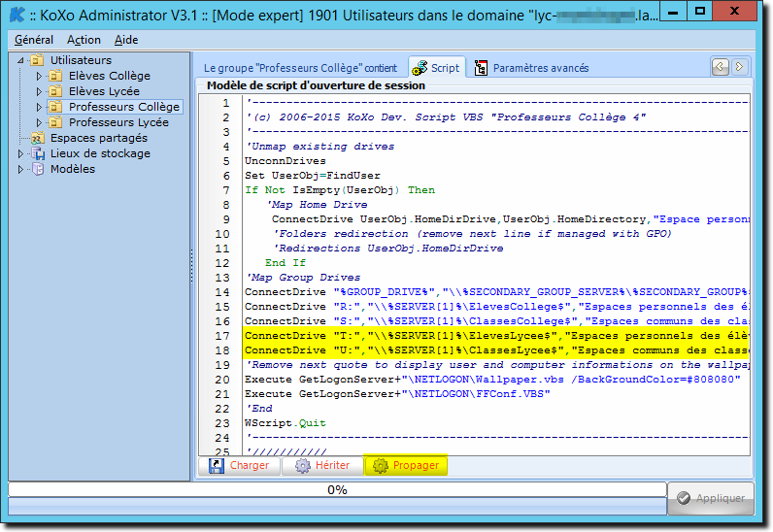Image resolution: width=773 pixels, height=532 pixels.
Task: Click the Charger button
Action: [x=239, y=465]
